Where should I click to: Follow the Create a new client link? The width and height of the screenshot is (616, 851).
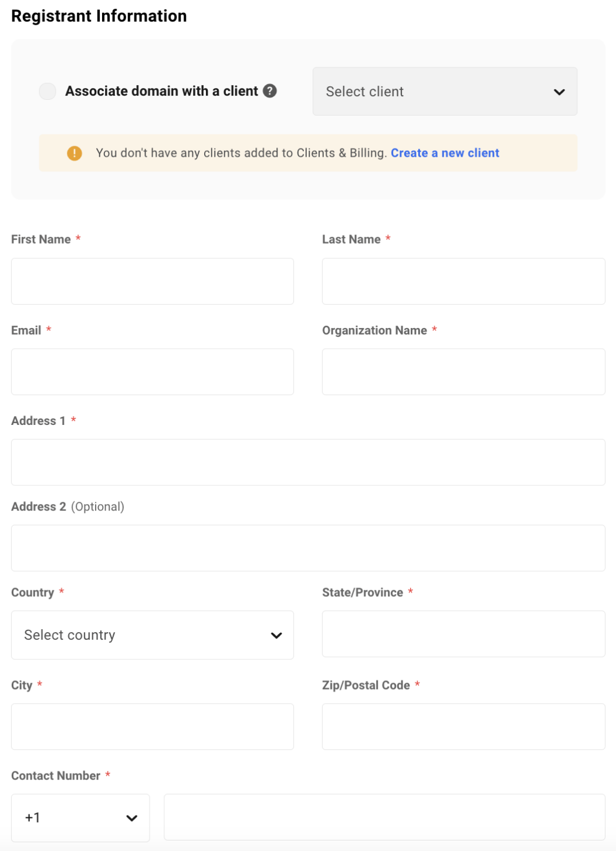tap(445, 153)
